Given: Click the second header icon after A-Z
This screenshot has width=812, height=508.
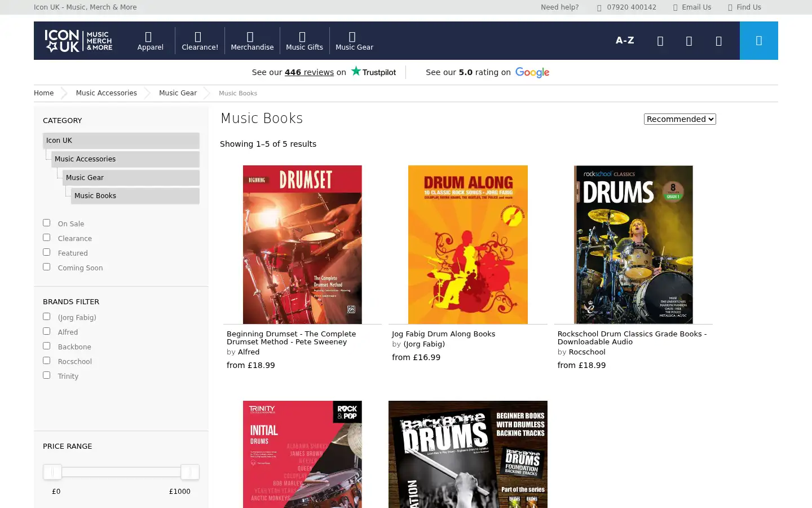Looking at the screenshot, I should tap(689, 41).
